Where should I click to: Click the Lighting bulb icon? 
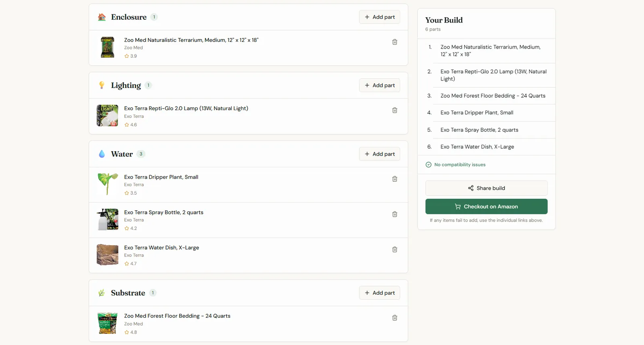point(102,85)
